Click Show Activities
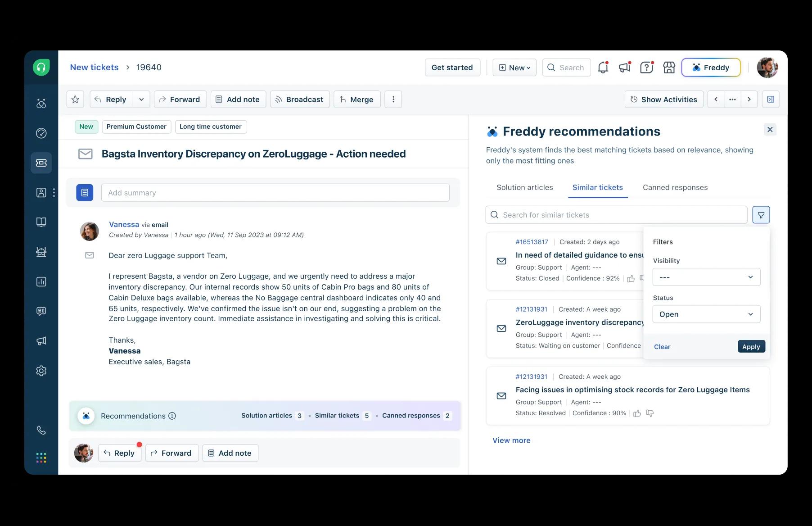This screenshot has width=812, height=526. point(664,100)
